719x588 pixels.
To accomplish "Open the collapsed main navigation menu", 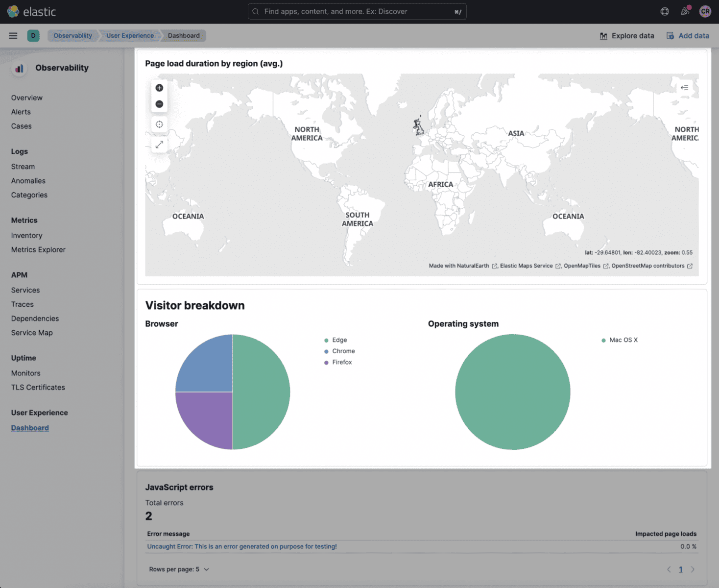I will tap(13, 35).
